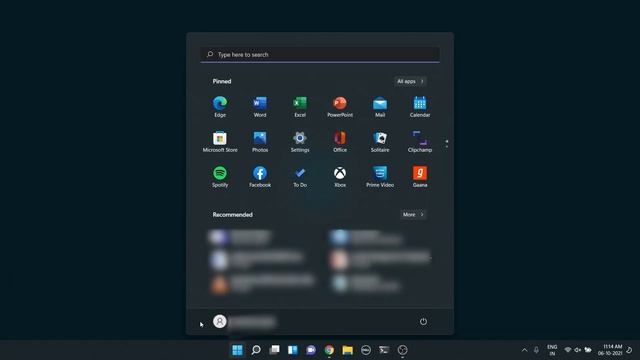Launch Clipchamp from pinned apps
640x360 pixels.
(x=420, y=142)
